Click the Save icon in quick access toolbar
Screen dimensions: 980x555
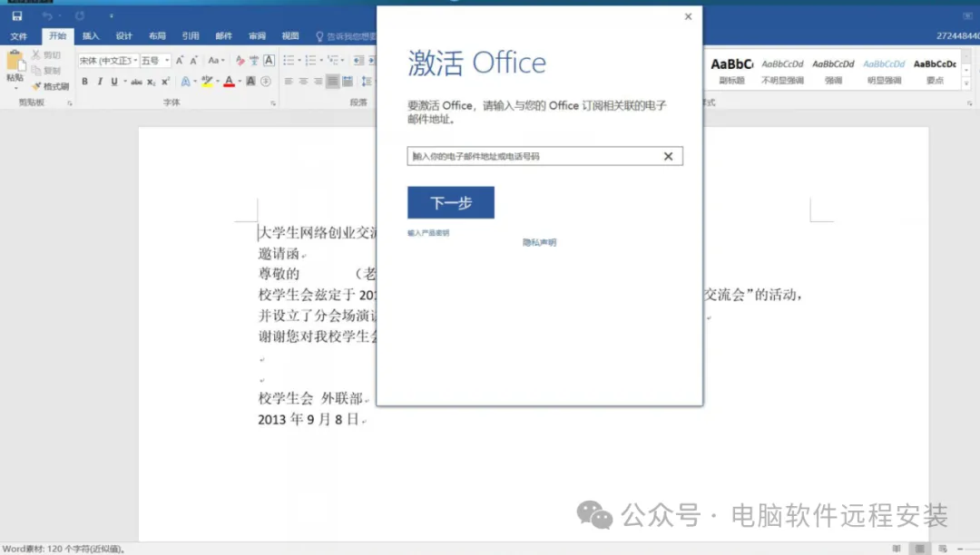click(x=17, y=16)
